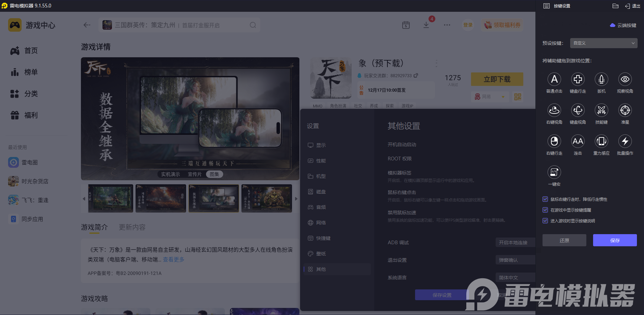Open 同步应用 in the sidebar
Screen dimensions: 644x315
[26, 219]
